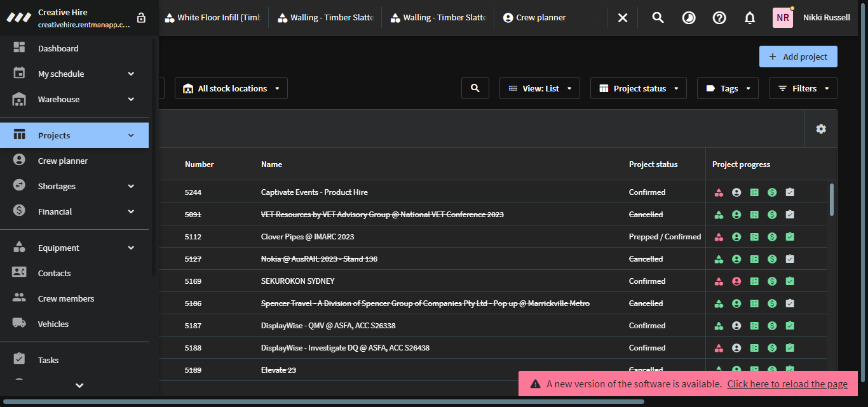Click equipment progress icon for Captivate Events
The width and height of the screenshot is (868, 407).
pos(719,192)
